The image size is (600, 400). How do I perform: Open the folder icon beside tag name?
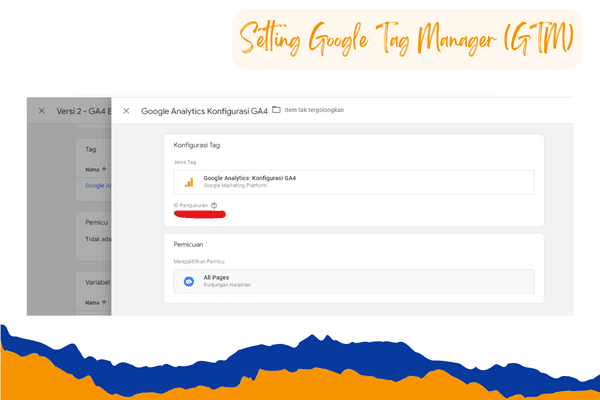click(276, 110)
